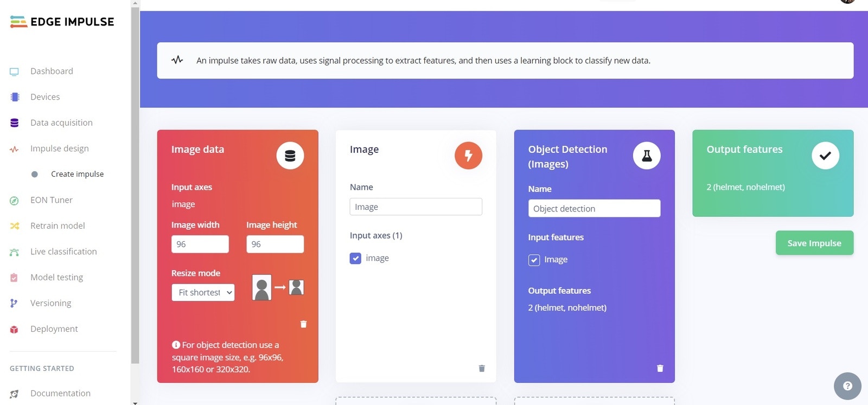
Task: Click the GETTING STARTED section heading
Action: pos(42,369)
